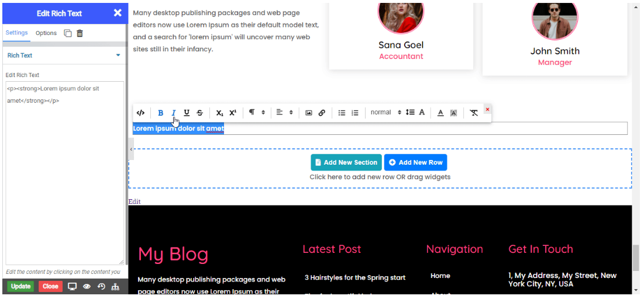Duplicate widget using the copy icon
The height and width of the screenshot is (299, 644).
[x=68, y=33]
